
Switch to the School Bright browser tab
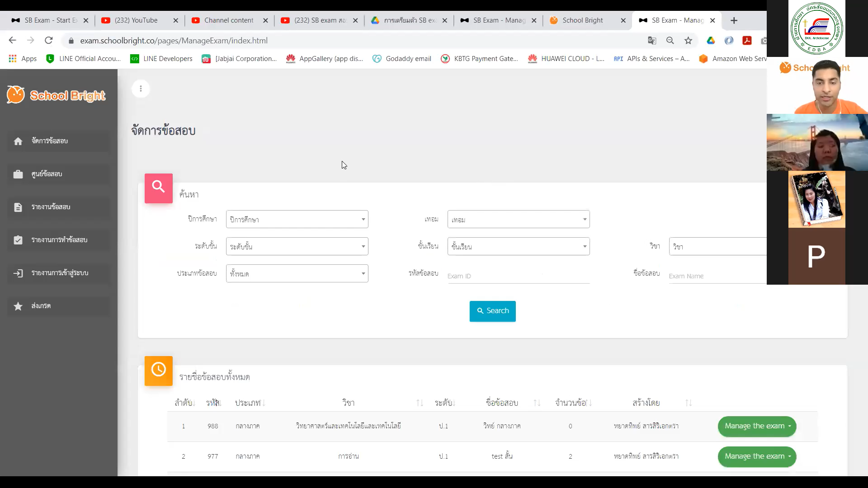pyautogui.click(x=588, y=20)
